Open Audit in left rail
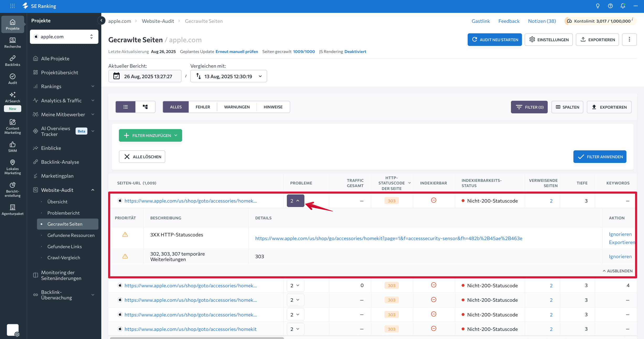This screenshot has width=644, height=339. tap(13, 79)
